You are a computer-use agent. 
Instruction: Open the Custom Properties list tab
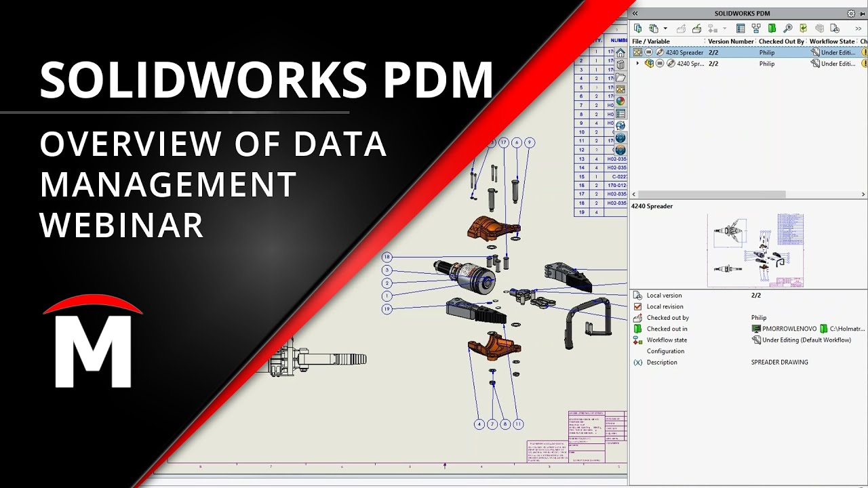(620, 114)
